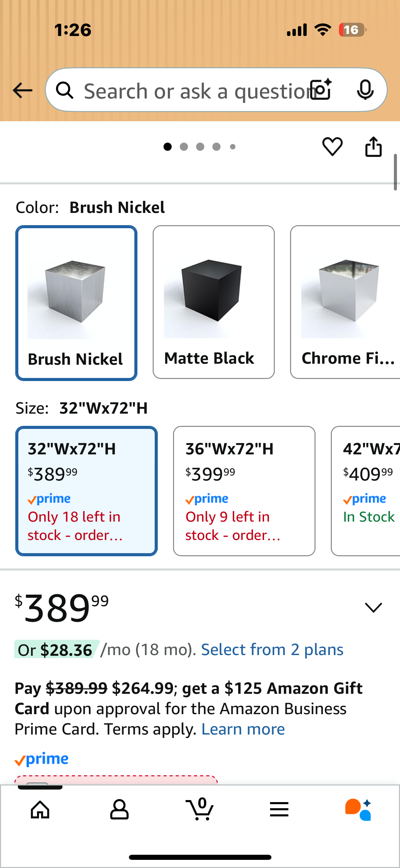The height and width of the screenshot is (868, 400).
Task: Open the hamburger menu
Action: coord(279,810)
